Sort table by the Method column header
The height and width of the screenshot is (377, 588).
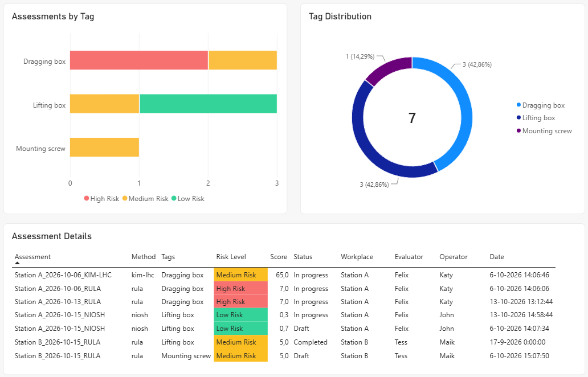143,257
